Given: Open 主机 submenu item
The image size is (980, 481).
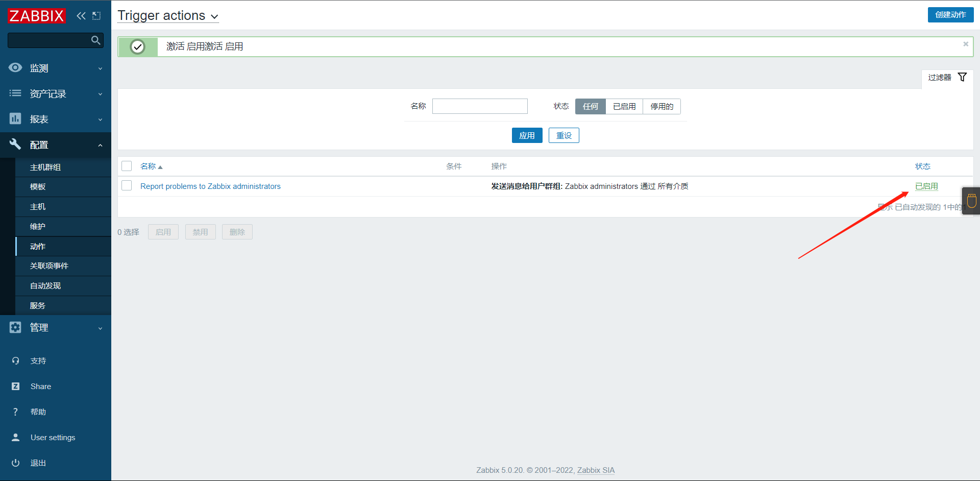Looking at the screenshot, I should pos(38,207).
